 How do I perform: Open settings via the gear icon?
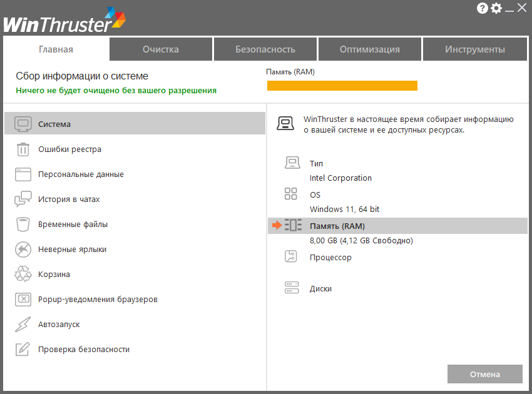[496, 8]
